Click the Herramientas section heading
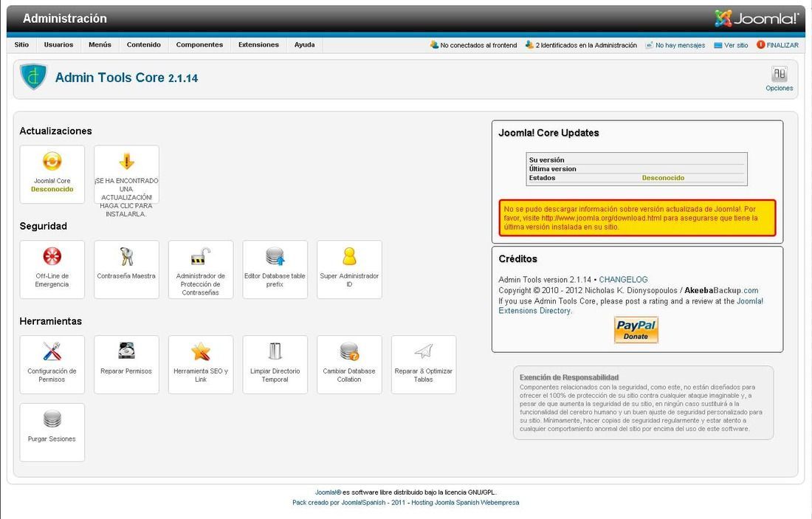812x519 pixels. point(50,322)
